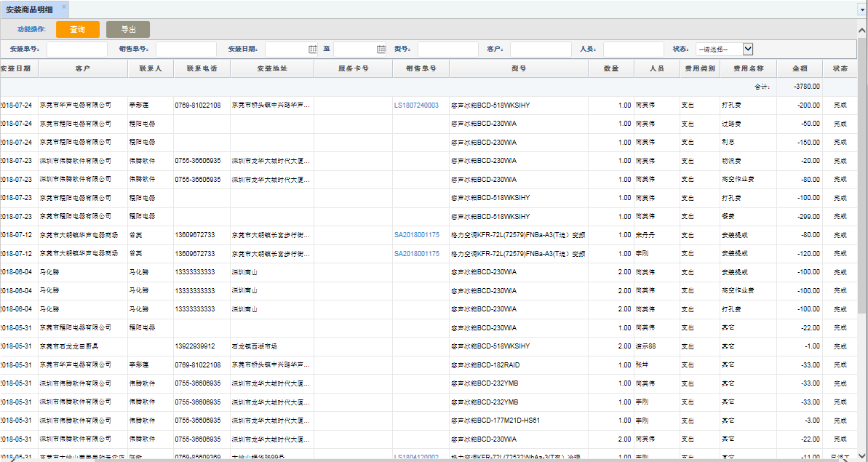Click the 人员 column header

pyautogui.click(x=657, y=68)
